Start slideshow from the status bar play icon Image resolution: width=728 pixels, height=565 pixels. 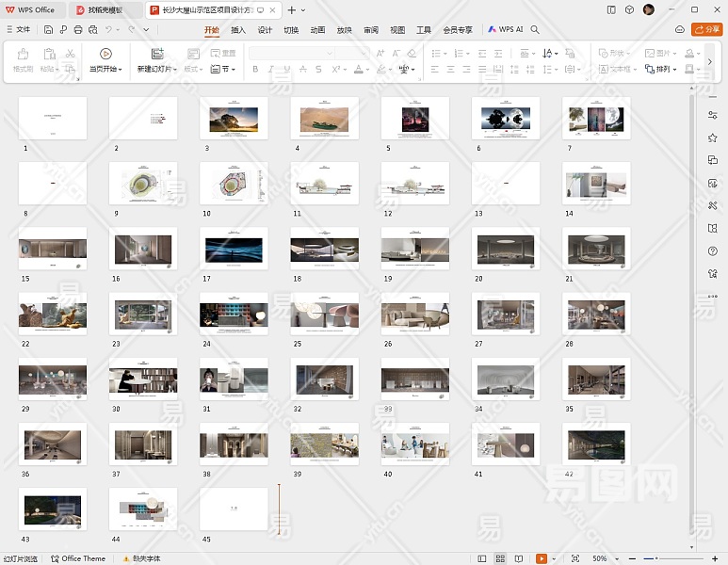tap(542, 558)
